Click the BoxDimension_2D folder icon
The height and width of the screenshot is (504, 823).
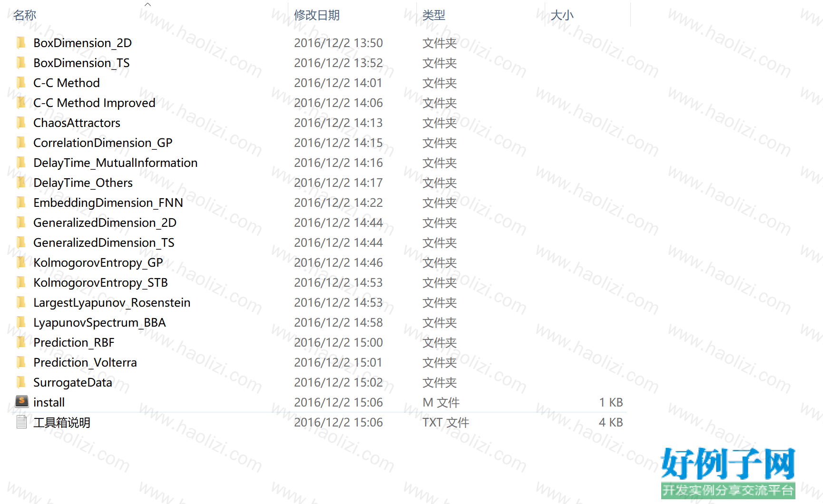(x=21, y=43)
